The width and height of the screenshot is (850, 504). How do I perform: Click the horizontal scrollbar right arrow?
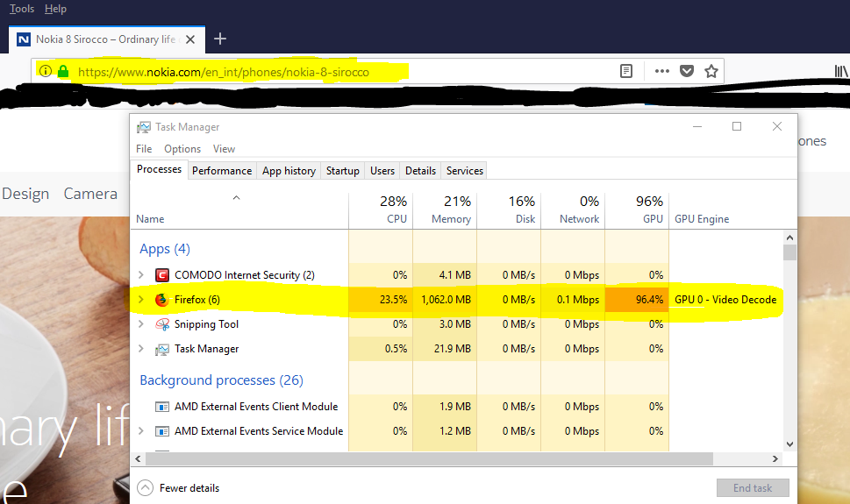tap(775, 458)
